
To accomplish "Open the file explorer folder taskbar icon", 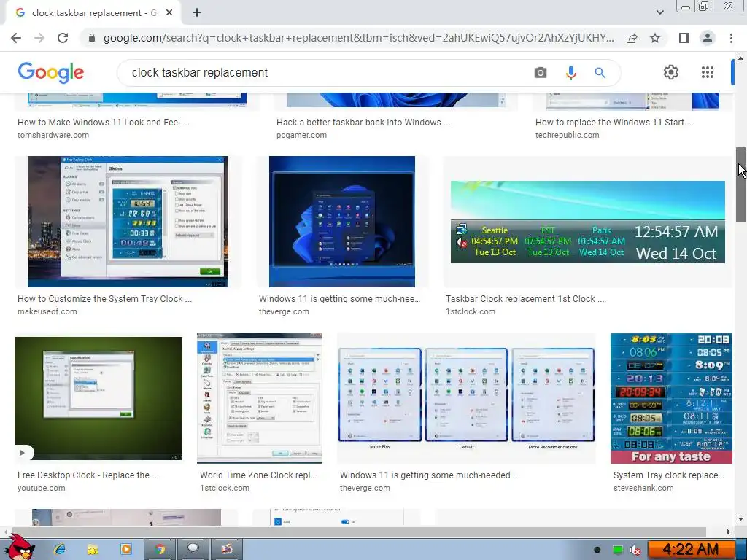I will 93,550.
